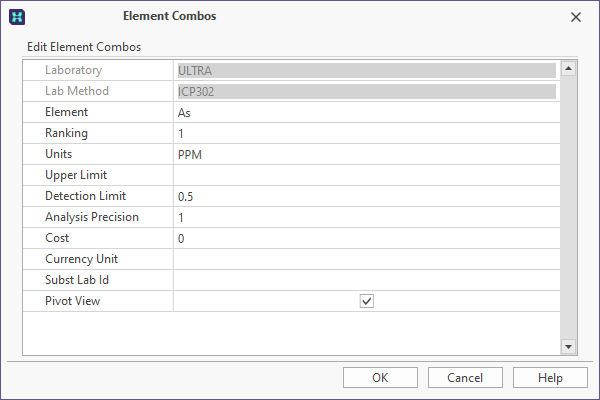Click the scrollbar down arrow

point(568,347)
